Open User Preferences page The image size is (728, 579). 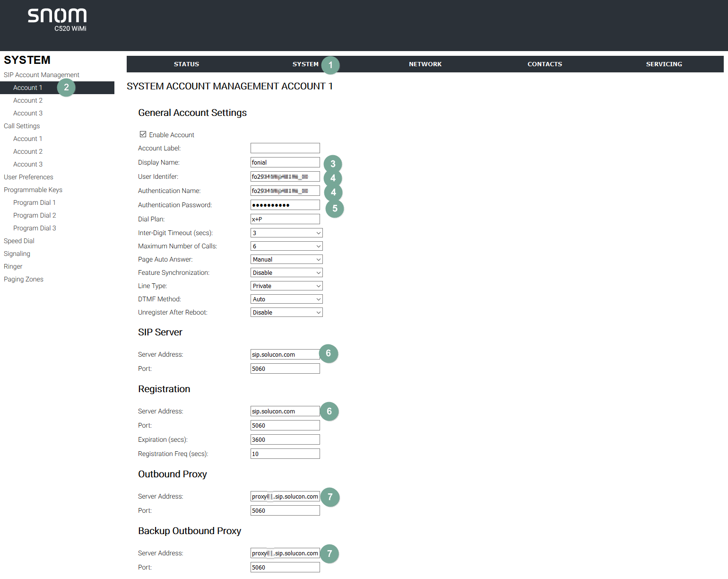tap(28, 177)
